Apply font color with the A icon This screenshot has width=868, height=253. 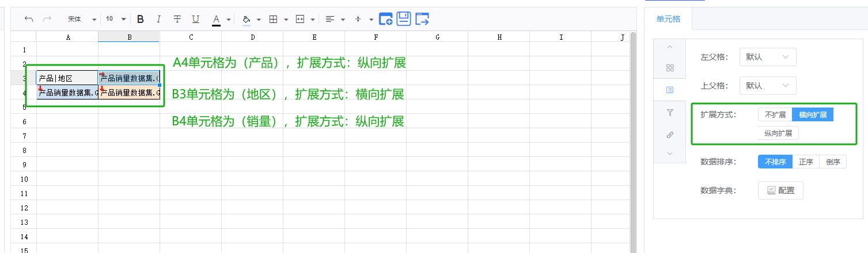(x=217, y=20)
